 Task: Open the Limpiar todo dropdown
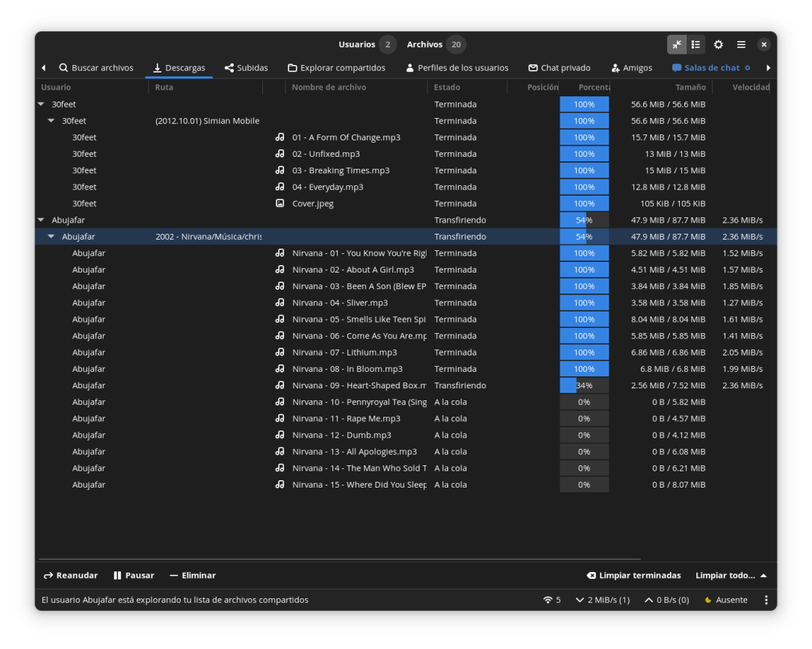(731, 576)
